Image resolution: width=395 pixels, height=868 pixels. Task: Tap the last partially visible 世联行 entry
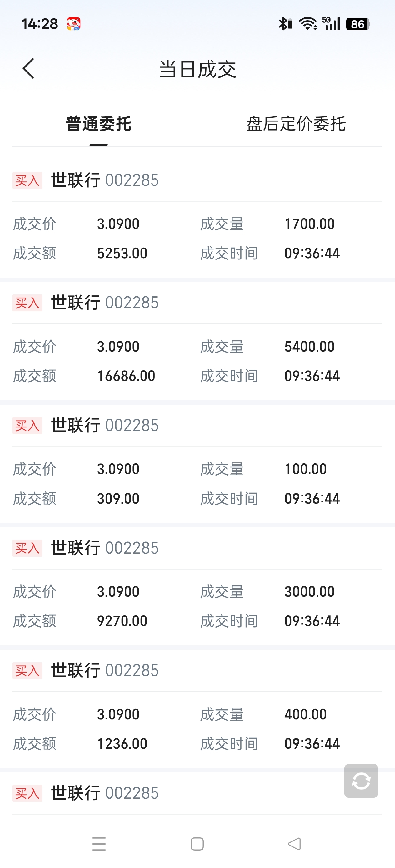(105, 793)
